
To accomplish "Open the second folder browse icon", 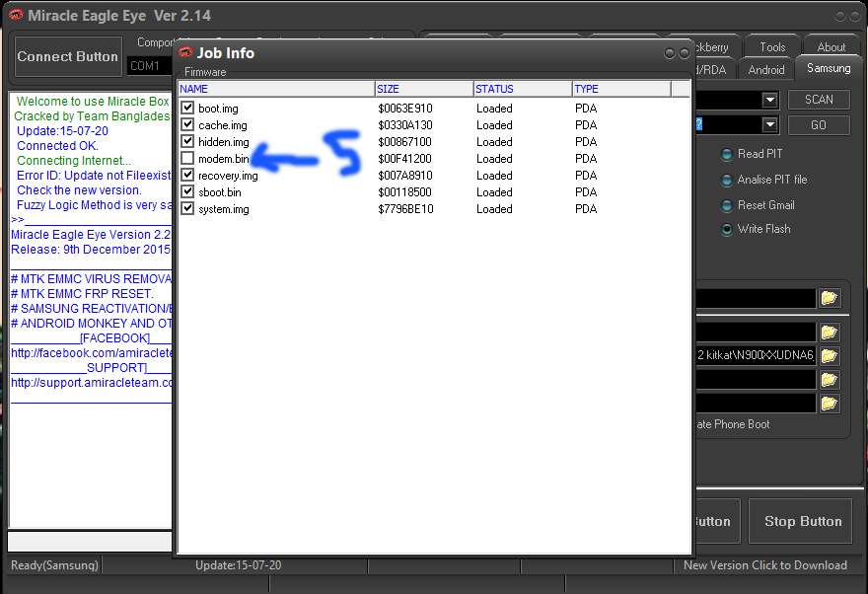I will coord(830,333).
